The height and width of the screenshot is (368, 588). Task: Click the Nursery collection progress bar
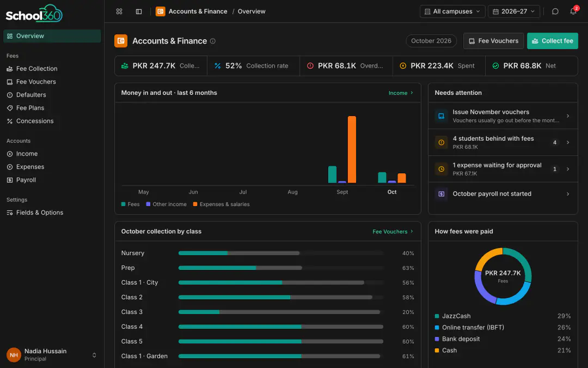coord(281,253)
